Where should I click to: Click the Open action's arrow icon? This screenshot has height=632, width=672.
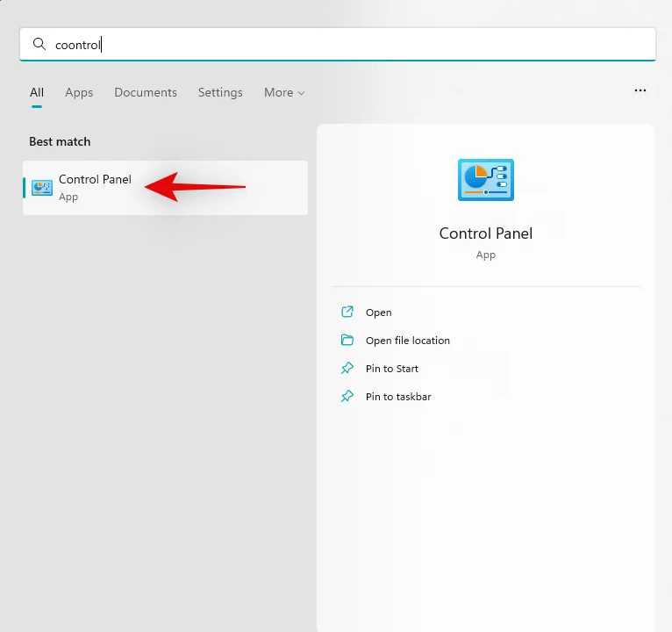(x=347, y=312)
